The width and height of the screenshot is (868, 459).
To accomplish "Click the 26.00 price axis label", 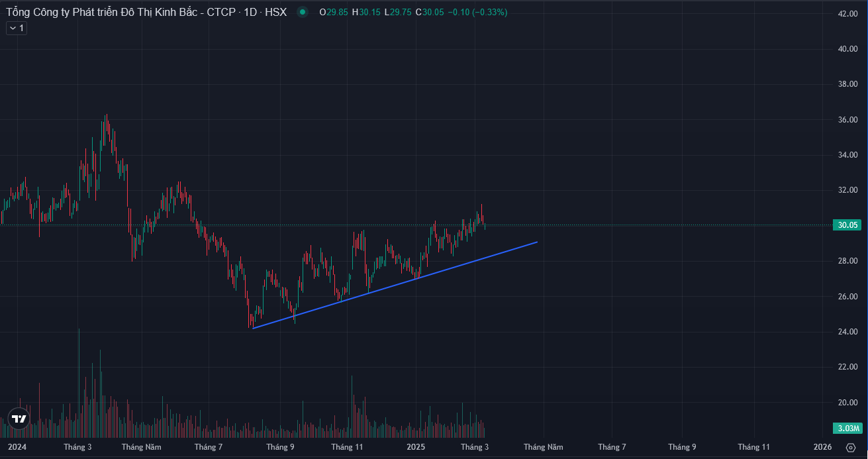I will (848, 296).
